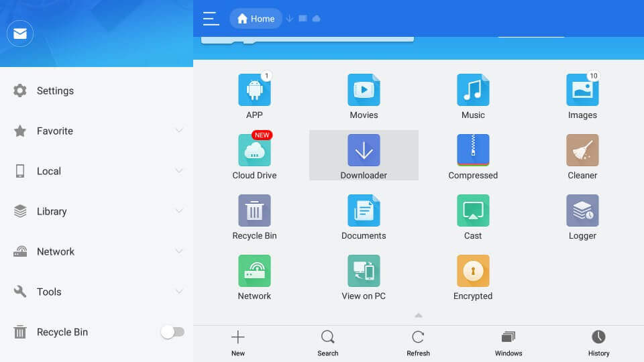
Task: Open the Network icon in the grid
Action: pos(254,271)
